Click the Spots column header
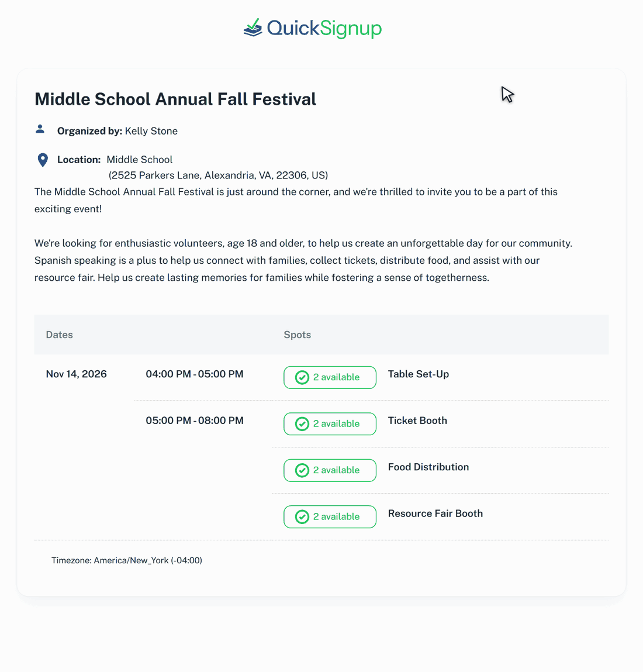Viewport: 643px width, 672px height. 298,335
